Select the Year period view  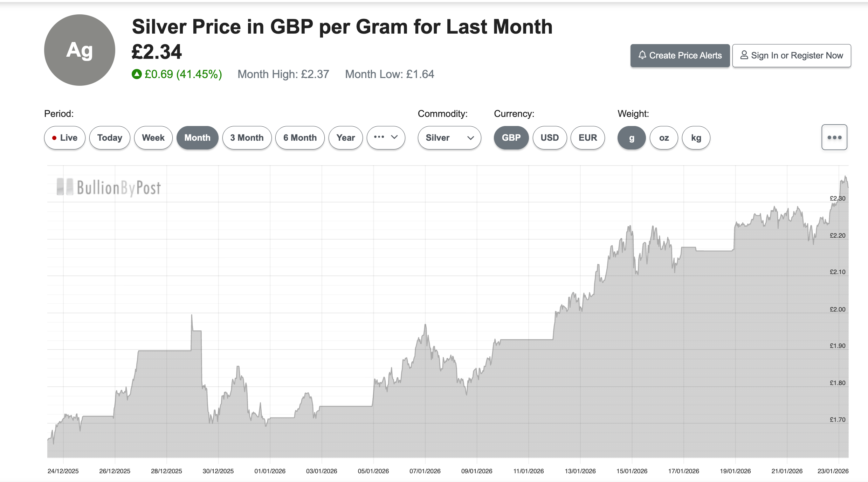[x=346, y=138]
